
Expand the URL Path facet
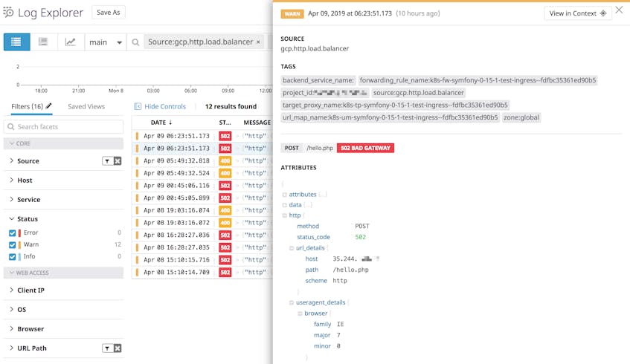click(x=11, y=348)
